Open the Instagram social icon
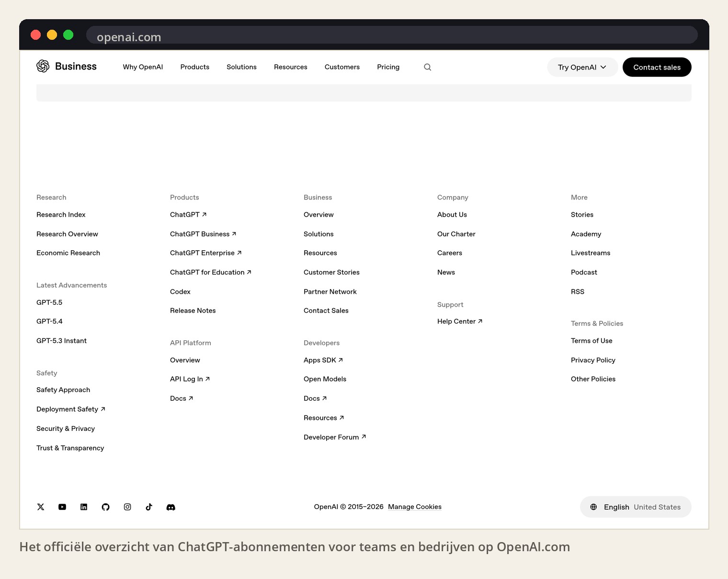 click(x=127, y=507)
